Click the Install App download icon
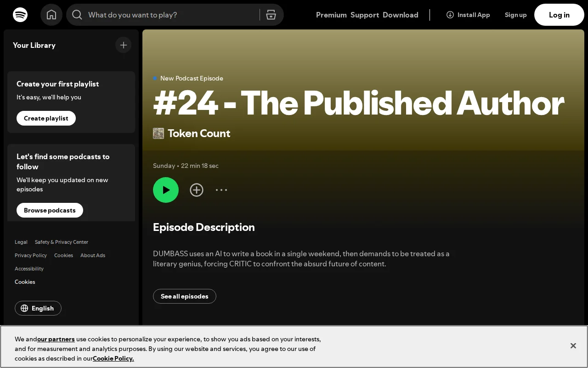Image resolution: width=588 pixels, height=368 pixels. 450,15
